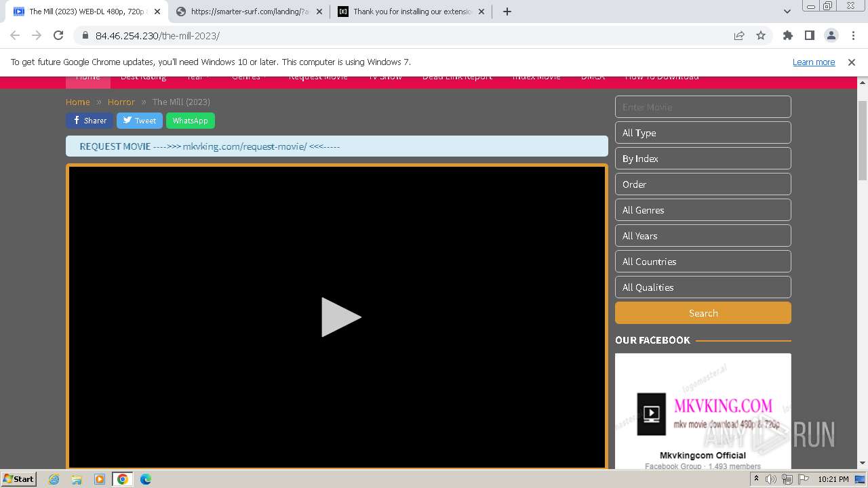This screenshot has width=868, height=488.
Task: Open a new browser tab
Action: pyautogui.click(x=507, y=12)
